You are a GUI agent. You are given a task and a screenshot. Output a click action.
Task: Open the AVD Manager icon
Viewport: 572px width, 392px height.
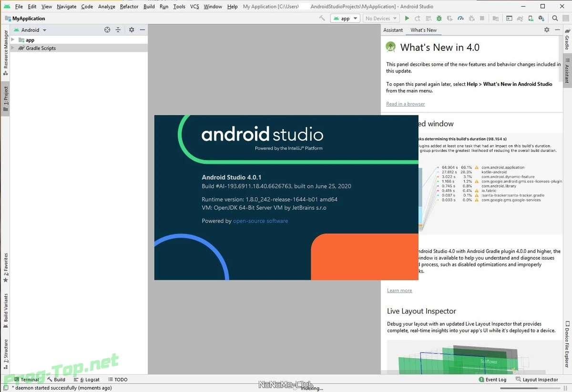(x=531, y=19)
